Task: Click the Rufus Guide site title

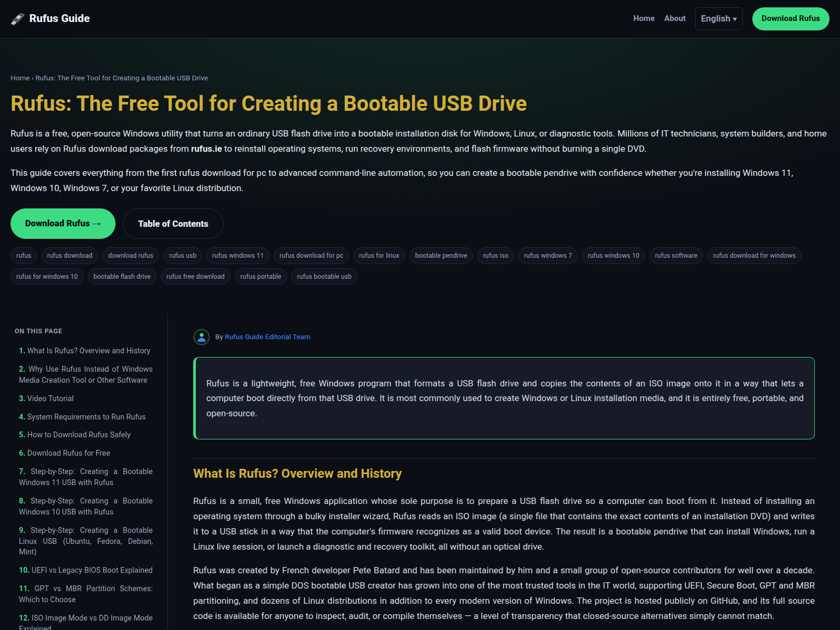Action: tap(59, 18)
